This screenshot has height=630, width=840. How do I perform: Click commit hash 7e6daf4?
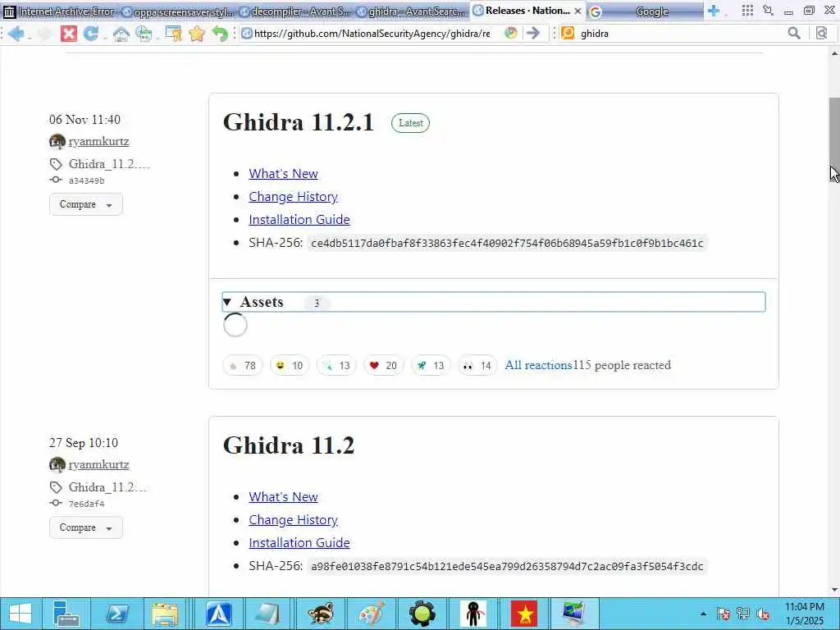(x=86, y=504)
